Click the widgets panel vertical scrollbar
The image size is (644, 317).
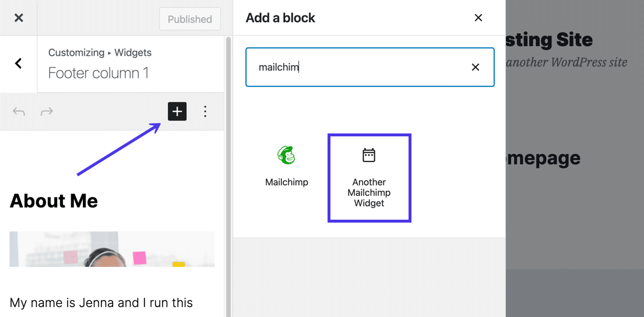pyautogui.click(x=228, y=175)
